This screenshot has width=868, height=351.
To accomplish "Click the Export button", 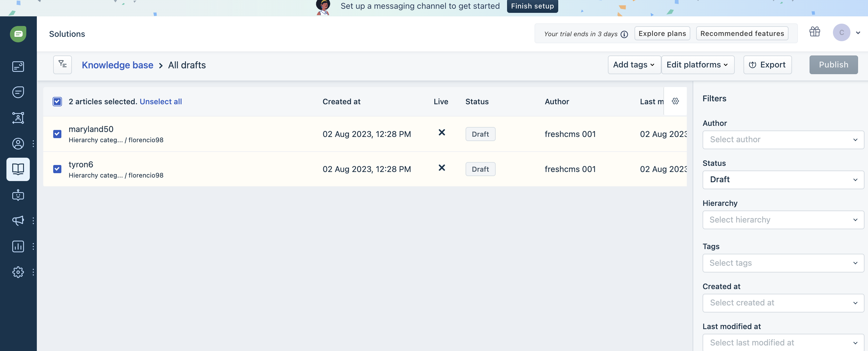I will (767, 65).
